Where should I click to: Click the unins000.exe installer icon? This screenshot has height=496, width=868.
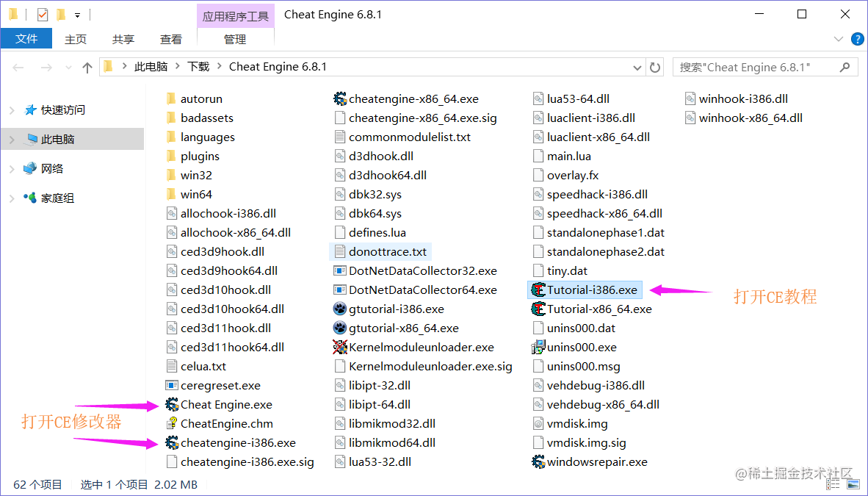pyautogui.click(x=538, y=347)
